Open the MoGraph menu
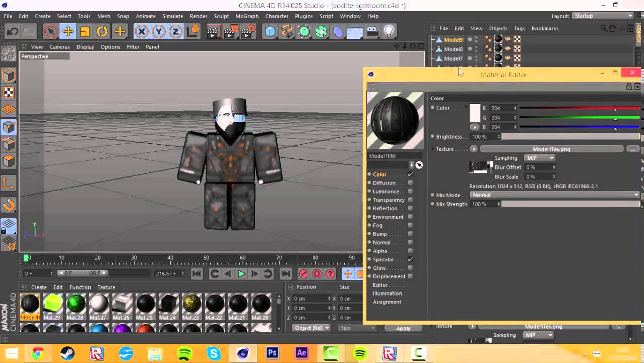Image resolution: width=644 pixels, height=363 pixels. 247,16
